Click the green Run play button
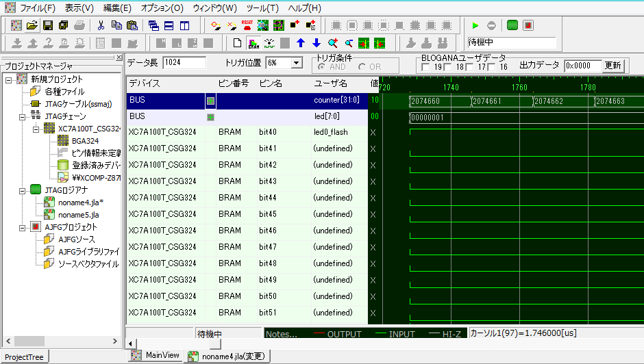This screenshot has width=644, height=364. [x=475, y=25]
